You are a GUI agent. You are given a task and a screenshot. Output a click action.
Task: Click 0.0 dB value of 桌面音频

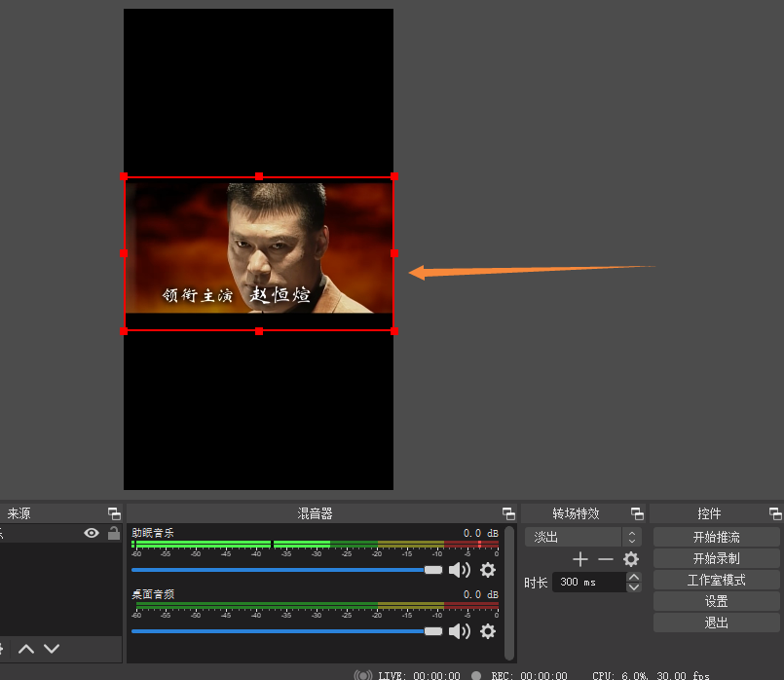coord(481,594)
